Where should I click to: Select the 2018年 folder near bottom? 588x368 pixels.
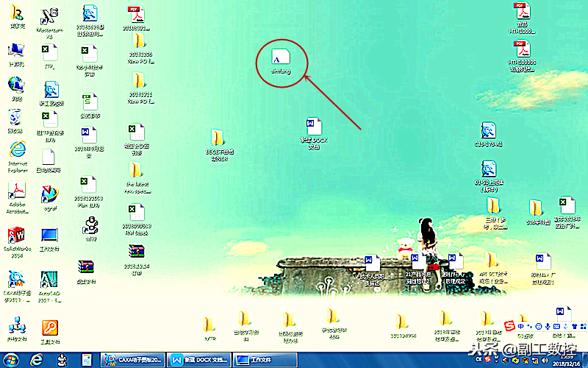tap(446, 325)
